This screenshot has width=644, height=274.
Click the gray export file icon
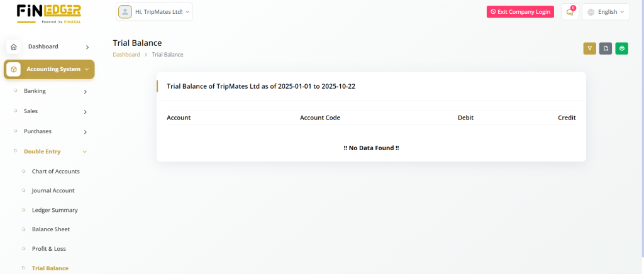click(606, 48)
